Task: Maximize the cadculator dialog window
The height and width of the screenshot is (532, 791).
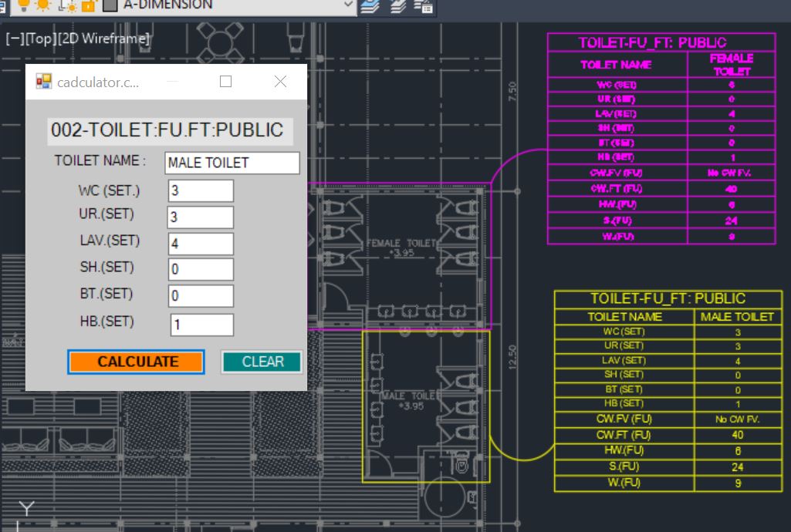Action: click(x=225, y=82)
